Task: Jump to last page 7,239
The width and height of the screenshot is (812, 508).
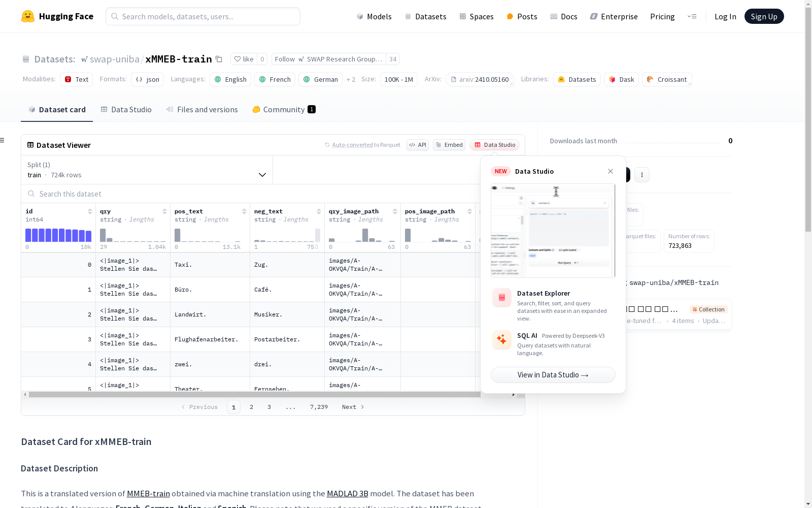Action: pos(319,407)
